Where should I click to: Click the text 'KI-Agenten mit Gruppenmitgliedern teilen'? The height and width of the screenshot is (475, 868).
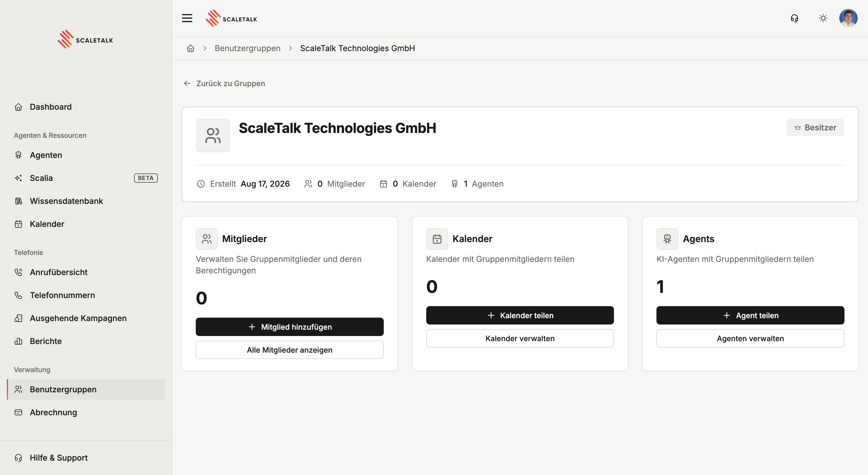(735, 259)
